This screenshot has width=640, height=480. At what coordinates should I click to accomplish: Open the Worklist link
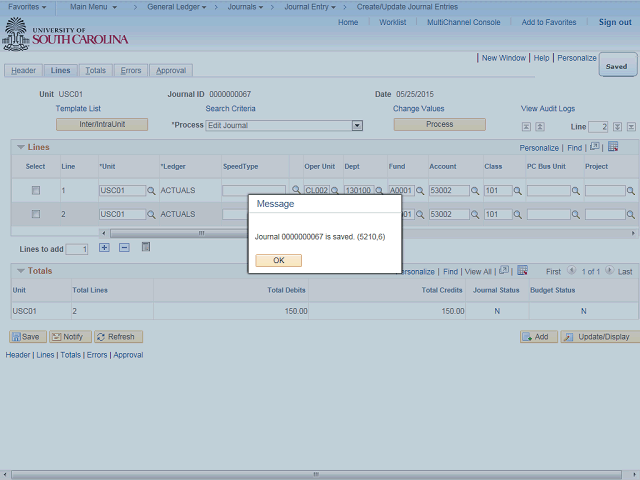pos(392,22)
